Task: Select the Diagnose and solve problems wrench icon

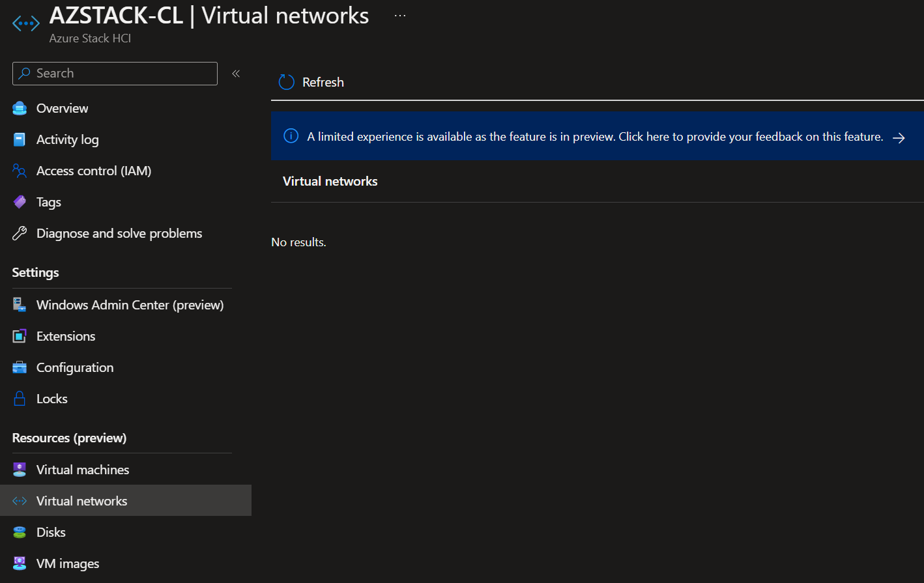Action: pos(19,233)
